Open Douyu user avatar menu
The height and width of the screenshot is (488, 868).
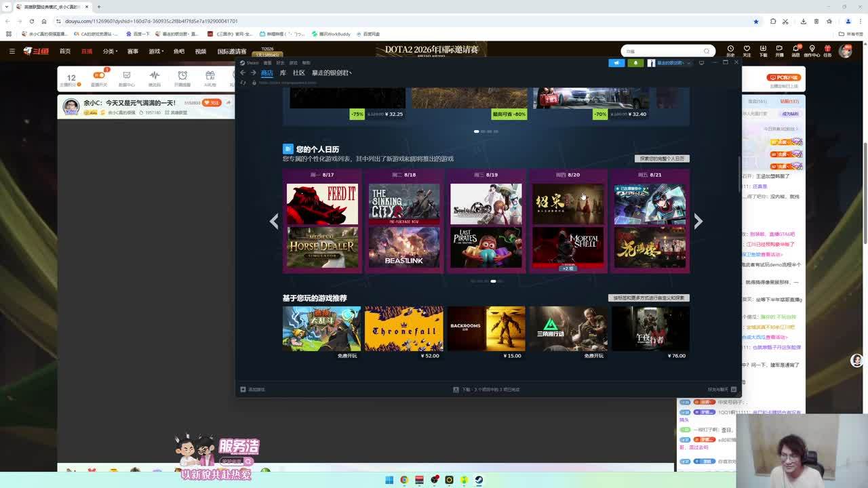pyautogui.click(x=846, y=51)
